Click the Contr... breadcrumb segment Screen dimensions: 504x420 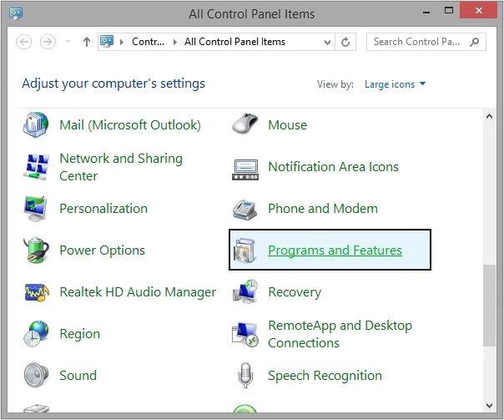pos(148,42)
